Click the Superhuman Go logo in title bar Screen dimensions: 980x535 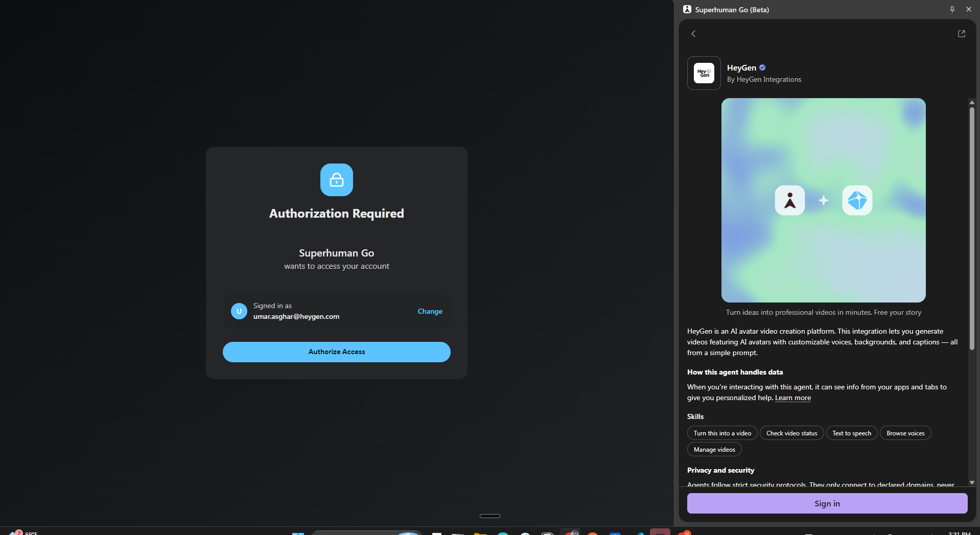(x=687, y=9)
